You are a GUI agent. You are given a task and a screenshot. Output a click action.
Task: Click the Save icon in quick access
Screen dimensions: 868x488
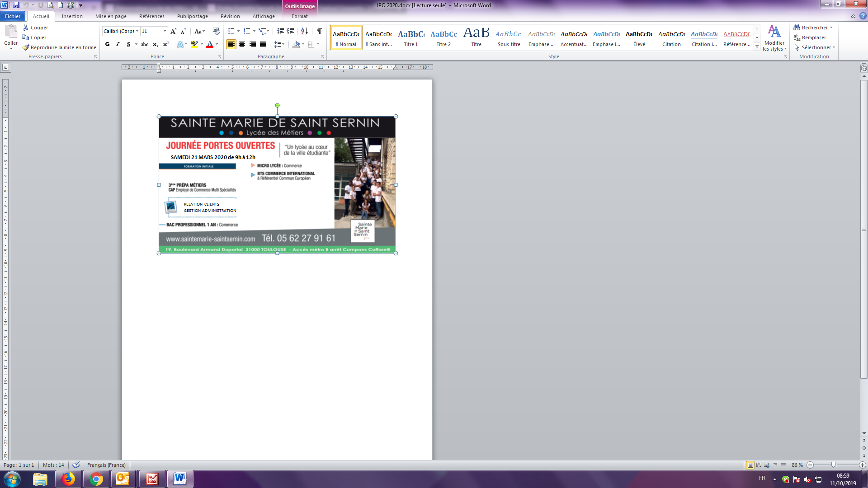[x=16, y=5]
